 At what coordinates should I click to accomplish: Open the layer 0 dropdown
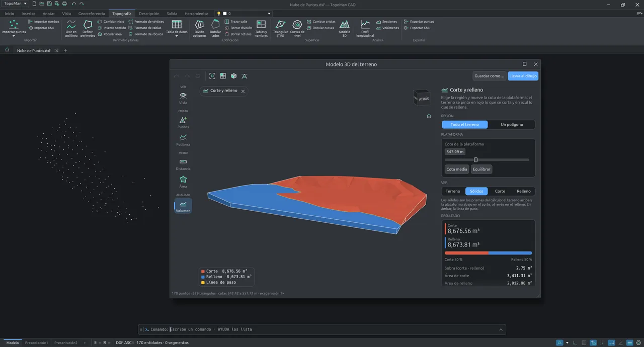[244, 14]
